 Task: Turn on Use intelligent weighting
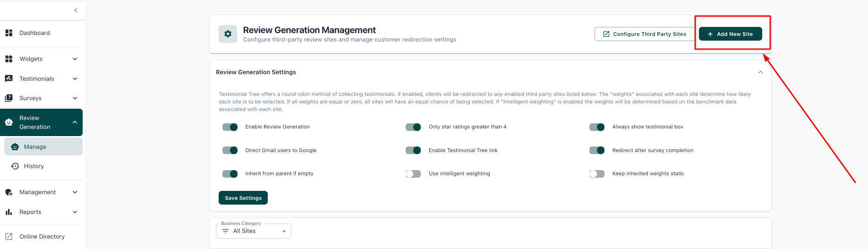tap(413, 174)
